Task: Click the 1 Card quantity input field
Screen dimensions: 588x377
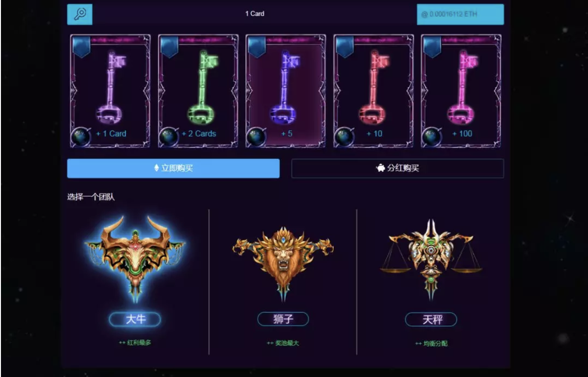Action: 254,14
